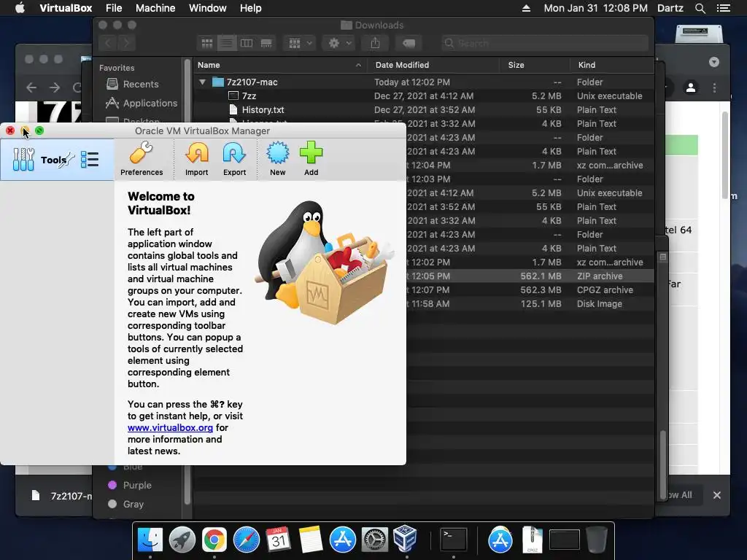Open Calendar from the Dock
Image resolution: width=747 pixels, height=560 pixels.
pos(278,540)
